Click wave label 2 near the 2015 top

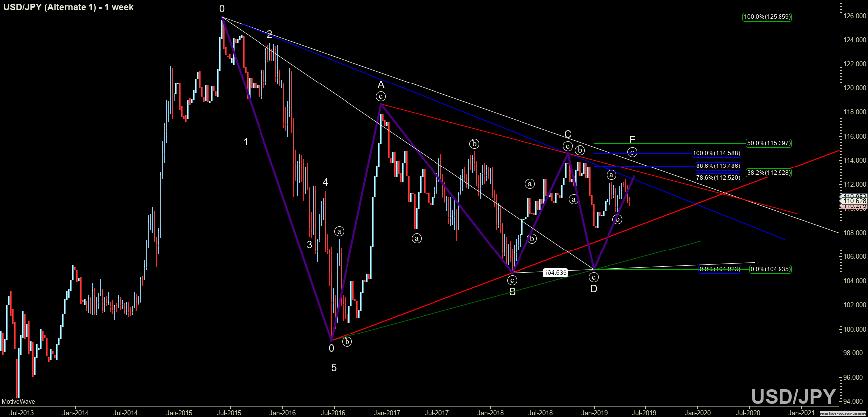point(269,34)
